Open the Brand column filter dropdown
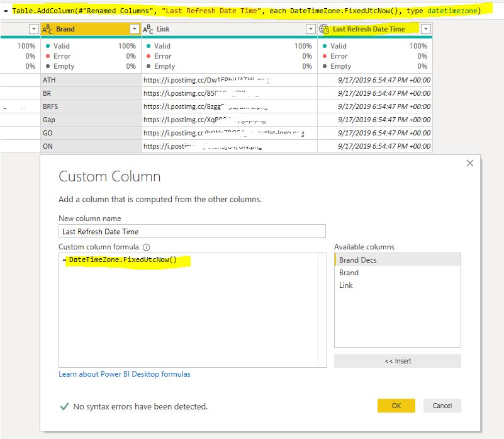The image size is (504, 439). (135, 29)
